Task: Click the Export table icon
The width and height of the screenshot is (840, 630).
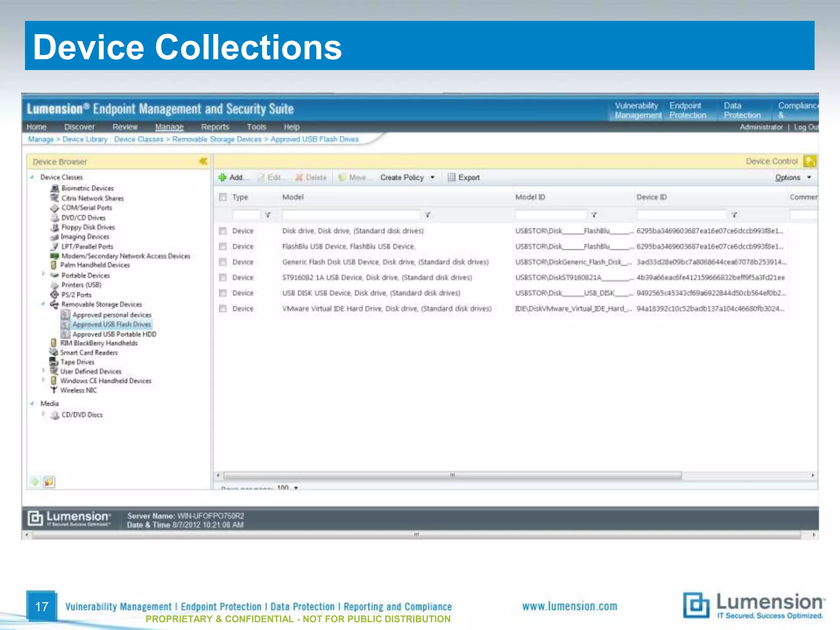Action: pos(452,178)
